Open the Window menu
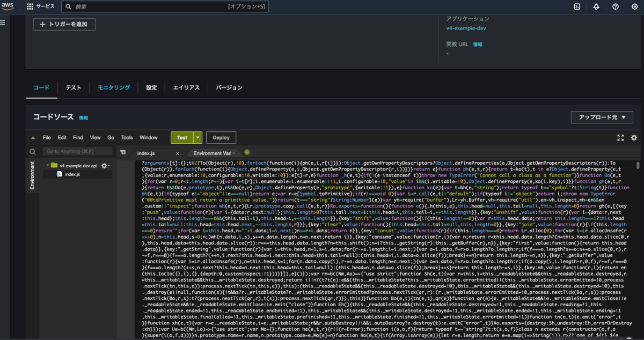644x340 pixels. coord(149,138)
